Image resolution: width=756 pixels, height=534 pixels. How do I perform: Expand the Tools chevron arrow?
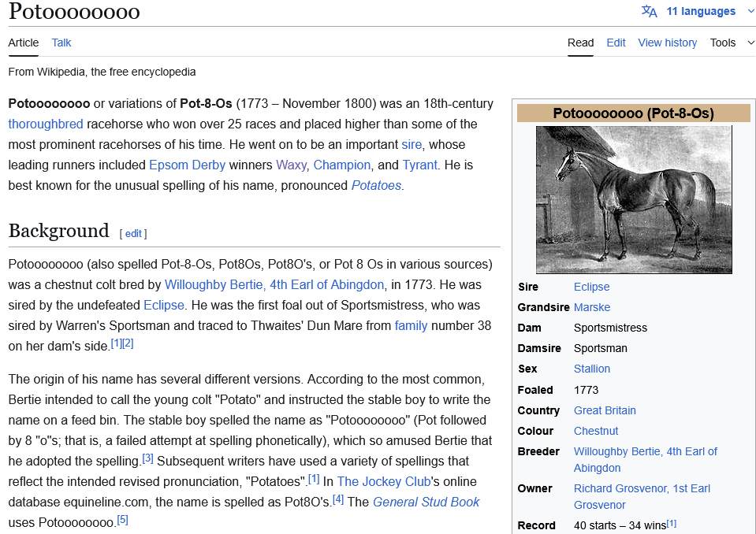click(750, 43)
